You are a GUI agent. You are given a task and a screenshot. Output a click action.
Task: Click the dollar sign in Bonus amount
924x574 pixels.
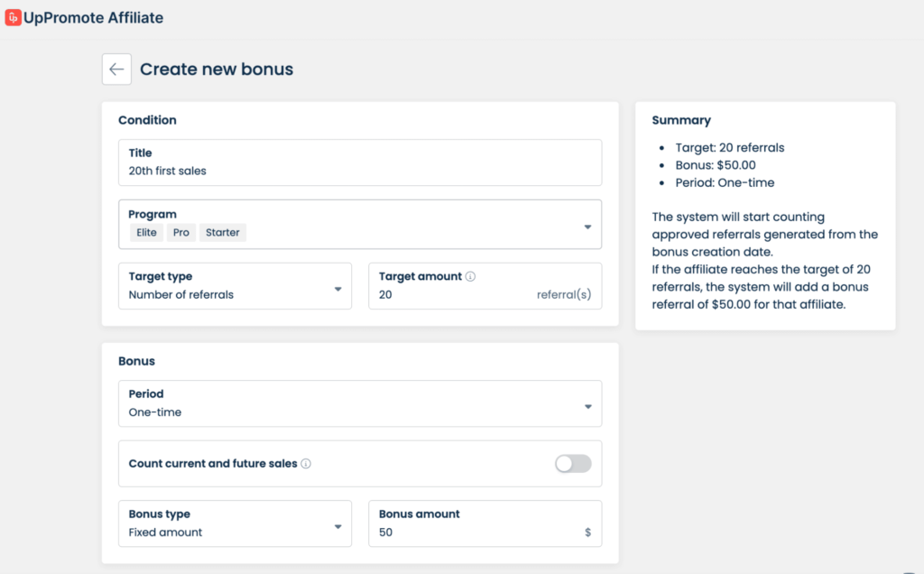[587, 532]
